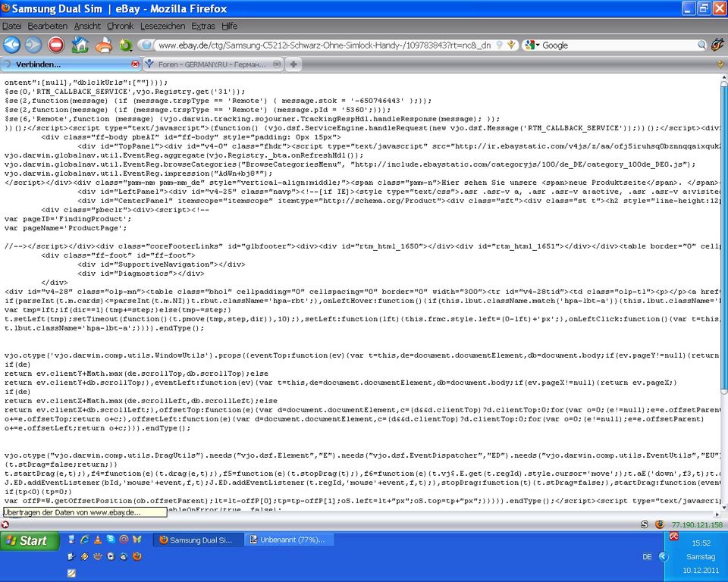Viewport: 728px width, 582px height.
Task: Click the butterfly icon in Quick Launch
Action: pyautogui.click(x=136, y=540)
